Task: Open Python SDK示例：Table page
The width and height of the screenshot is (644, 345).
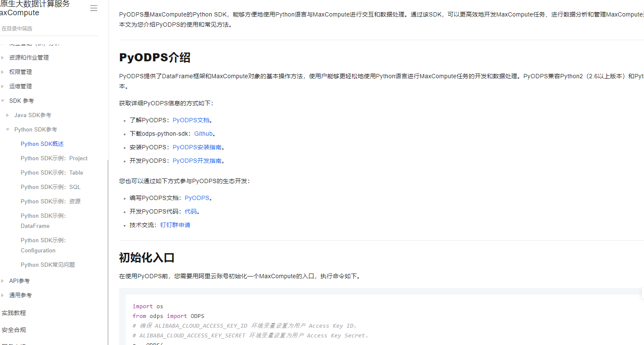Action: pyautogui.click(x=52, y=172)
